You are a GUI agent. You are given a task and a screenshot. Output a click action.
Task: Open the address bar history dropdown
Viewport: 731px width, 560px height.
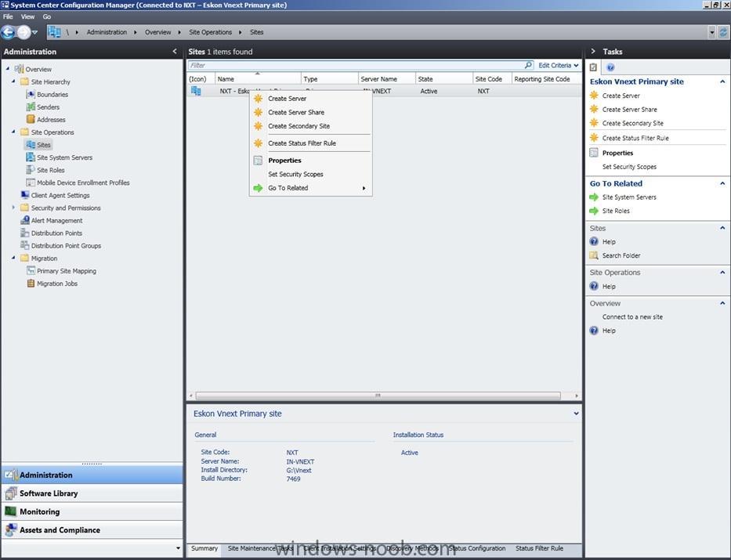point(712,32)
